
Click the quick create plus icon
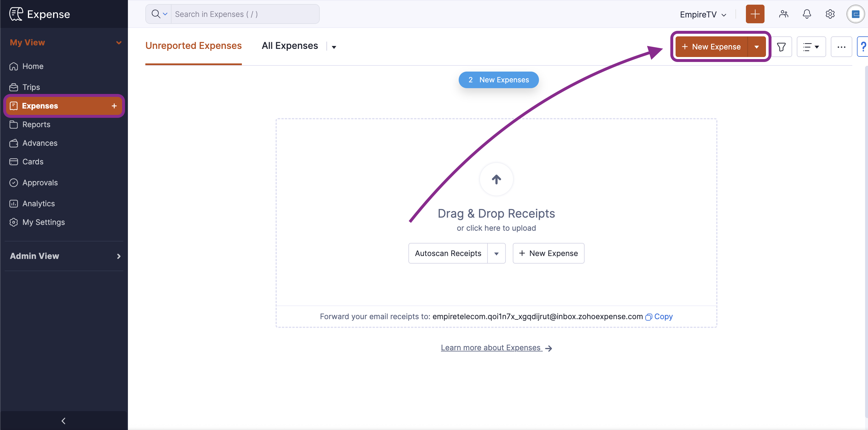tap(755, 14)
